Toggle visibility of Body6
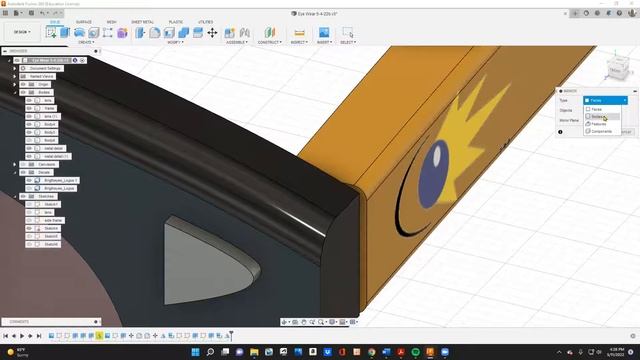This screenshot has width=640, height=360. click(x=29, y=140)
